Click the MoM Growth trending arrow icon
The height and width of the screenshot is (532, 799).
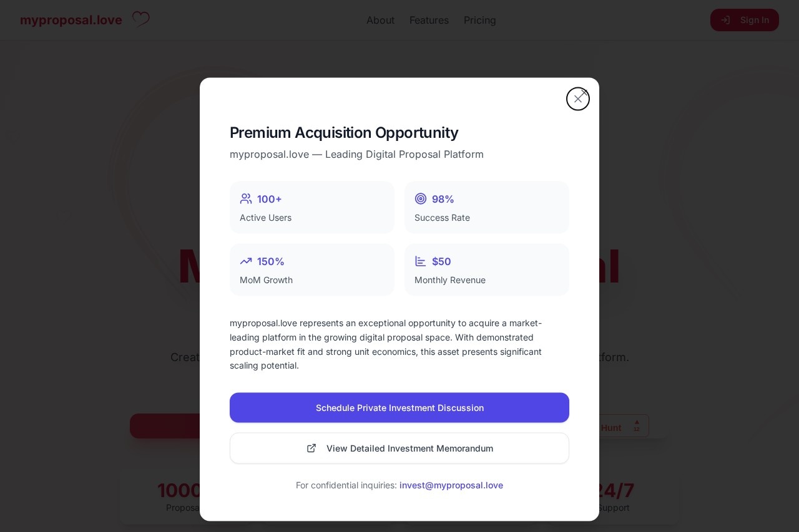(x=246, y=261)
